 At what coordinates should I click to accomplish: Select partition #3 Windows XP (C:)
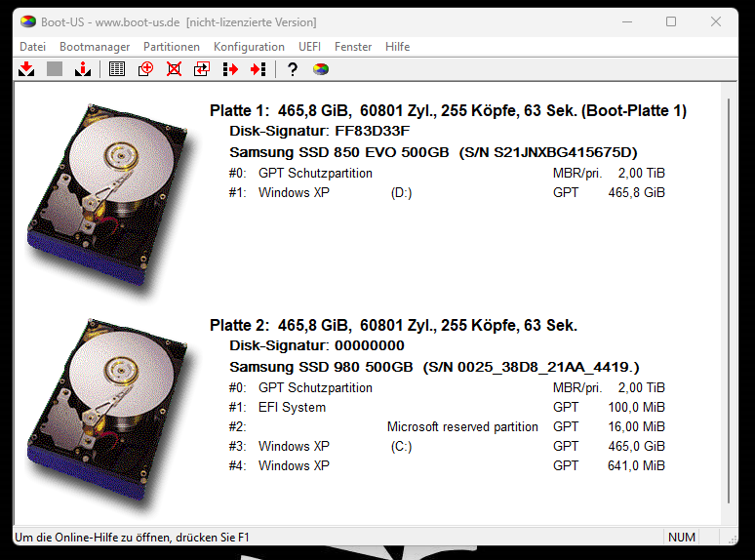pyautogui.click(x=447, y=447)
